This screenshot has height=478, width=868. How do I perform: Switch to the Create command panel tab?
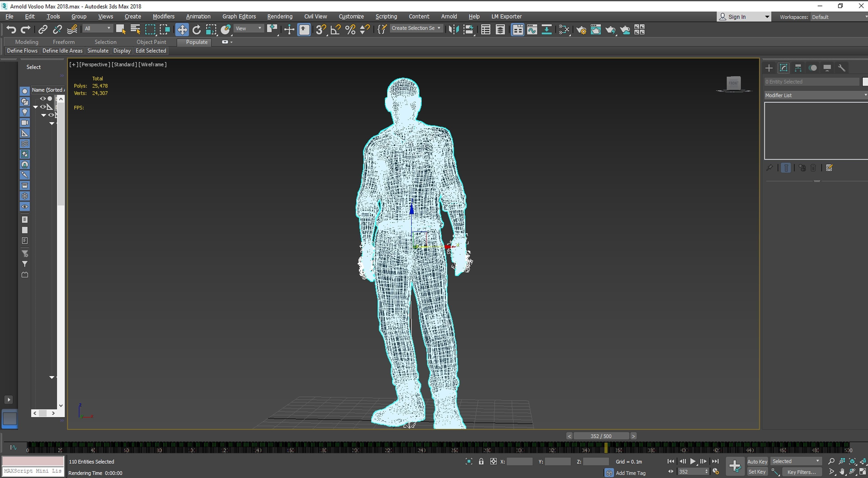tap(769, 68)
